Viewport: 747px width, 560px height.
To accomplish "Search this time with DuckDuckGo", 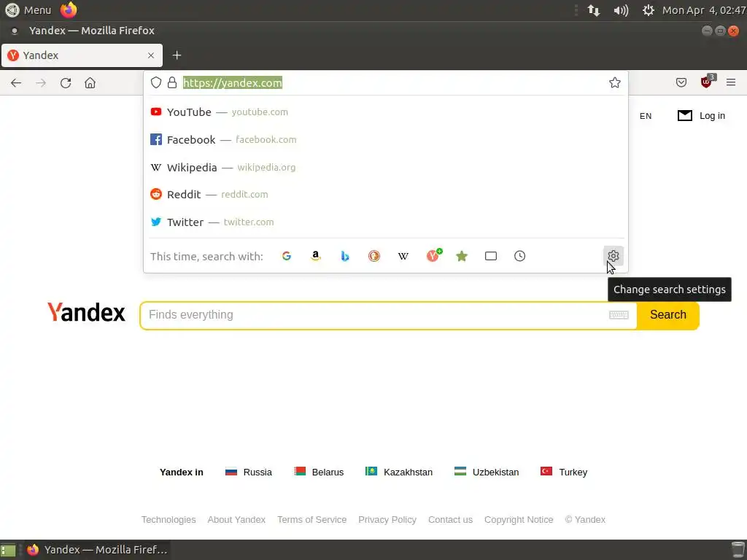I will pyautogui.click(x=374, y=256).
